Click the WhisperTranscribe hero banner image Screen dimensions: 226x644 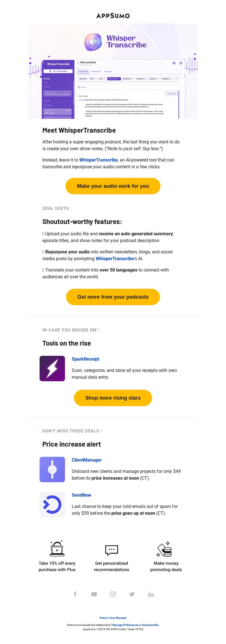pyautogui.click(x=113, y=71)
